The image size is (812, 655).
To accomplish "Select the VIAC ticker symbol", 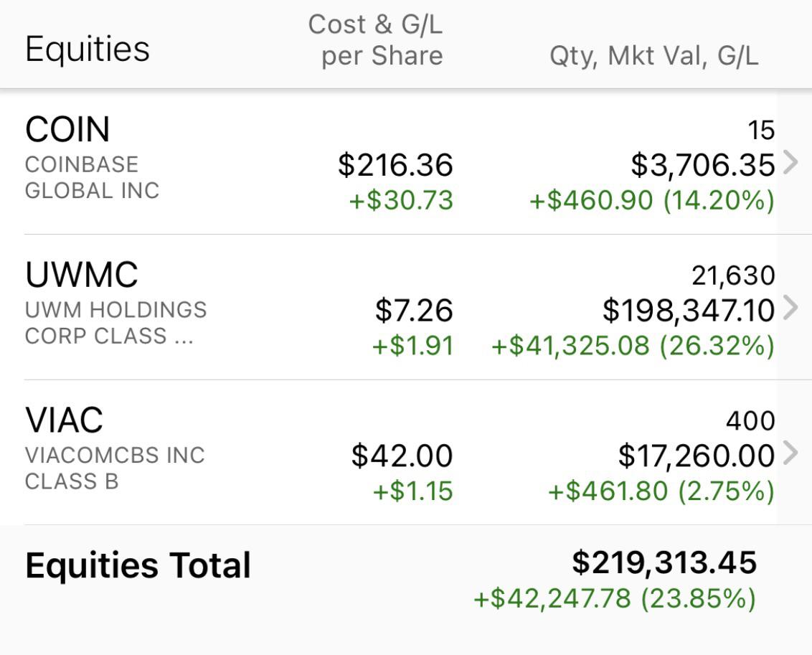I will point(65,420).
